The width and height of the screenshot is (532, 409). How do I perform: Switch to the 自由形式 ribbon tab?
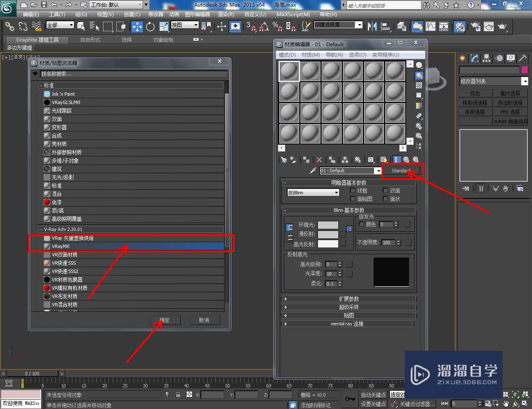[90, 40]
